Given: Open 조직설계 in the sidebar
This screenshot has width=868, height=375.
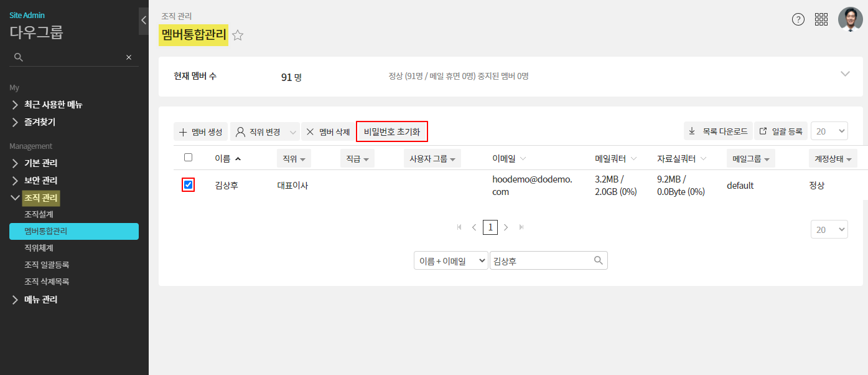Looking at the screenshot, I should coord(39,214).
